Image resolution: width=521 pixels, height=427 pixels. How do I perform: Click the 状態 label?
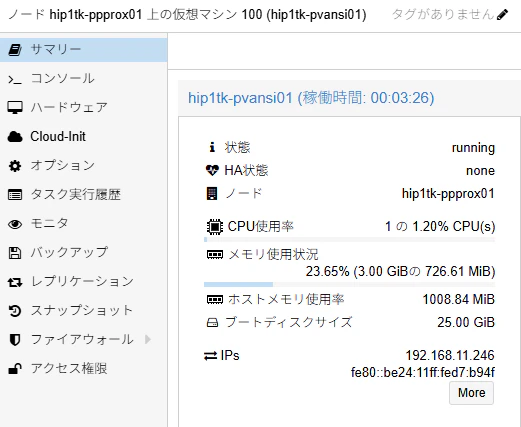pyautogui.click(x=237, y=147)
